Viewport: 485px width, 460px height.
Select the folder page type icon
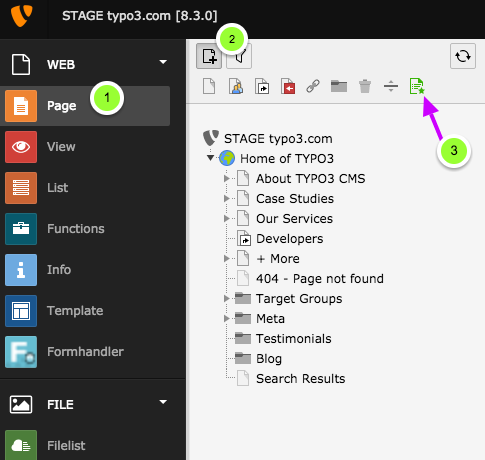pyautogui.click(x=339, y=86)
